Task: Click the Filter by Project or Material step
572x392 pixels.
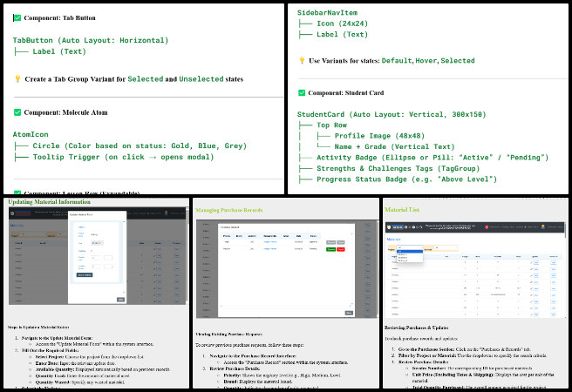Action: (x=473, y=355)
